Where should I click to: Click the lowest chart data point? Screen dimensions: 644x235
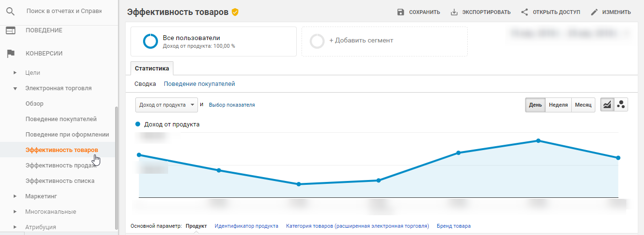point(299,184)
